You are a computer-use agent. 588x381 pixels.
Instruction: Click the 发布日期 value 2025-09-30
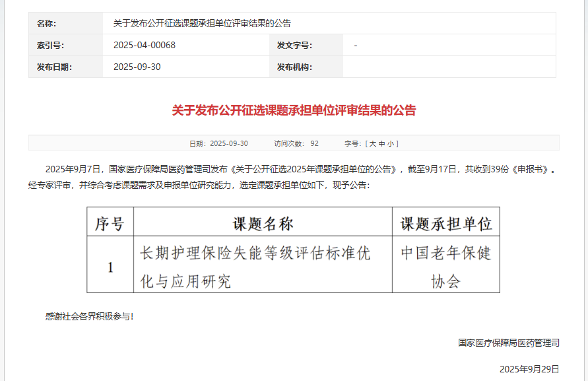point(137,67)
